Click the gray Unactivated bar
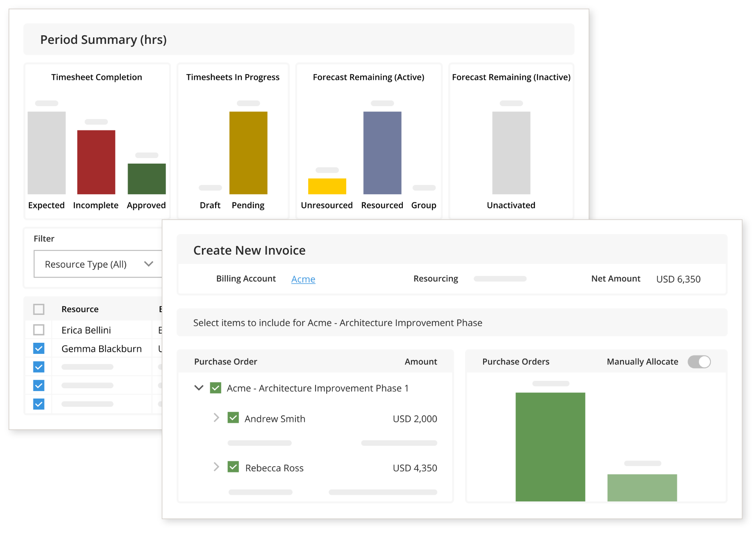The width and height of the screenshot is (756, 533). [x=511, y=153]
